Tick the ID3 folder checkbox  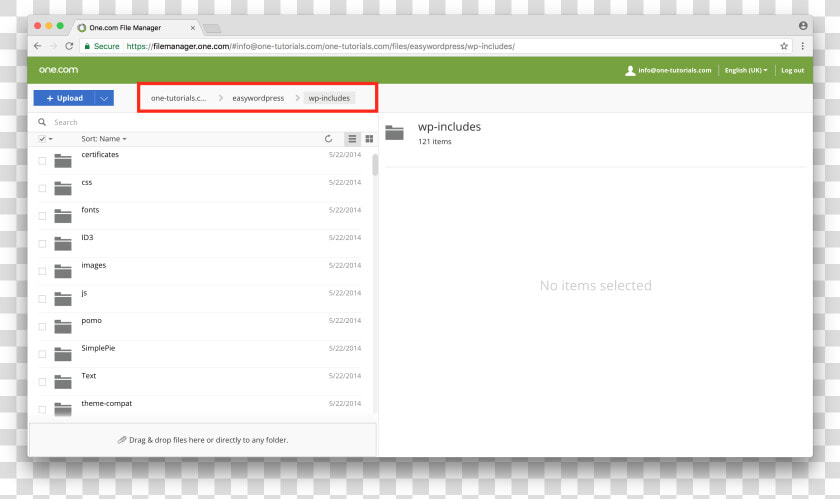point(42,243)
